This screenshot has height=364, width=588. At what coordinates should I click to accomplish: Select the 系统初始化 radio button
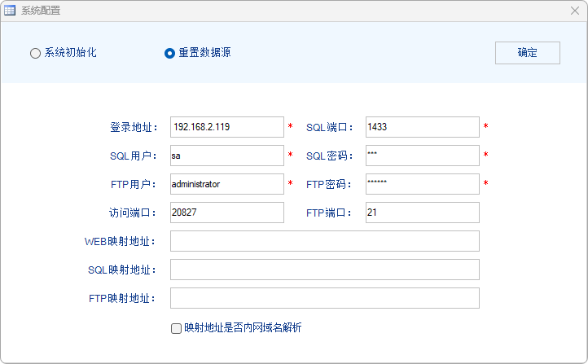[35, 53]
